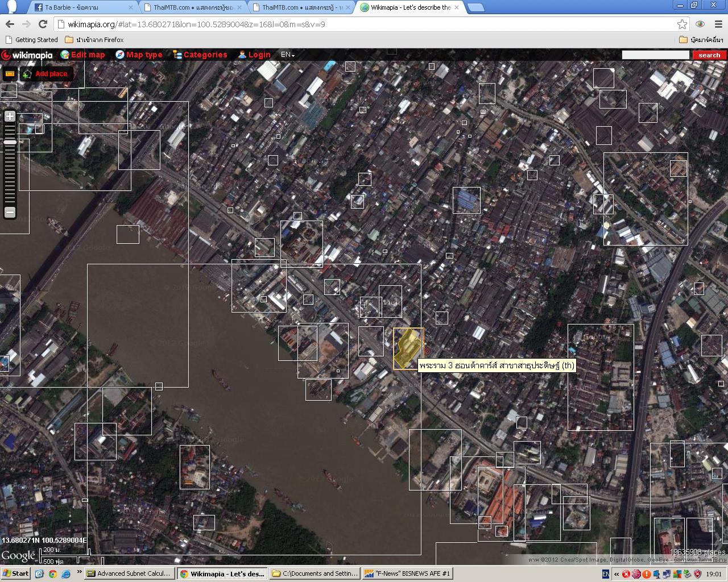
Task: Launch Chrome from the quick launch bar
Action: point(52,573)
